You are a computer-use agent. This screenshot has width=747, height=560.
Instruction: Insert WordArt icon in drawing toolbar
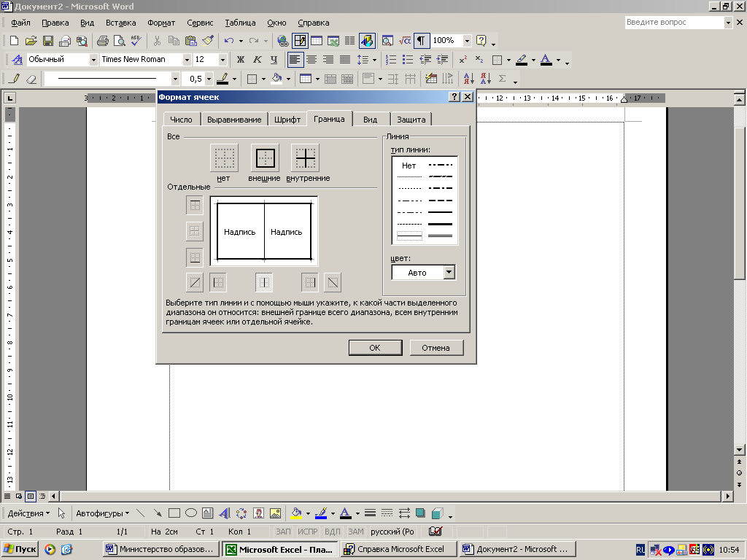[225, 513]
